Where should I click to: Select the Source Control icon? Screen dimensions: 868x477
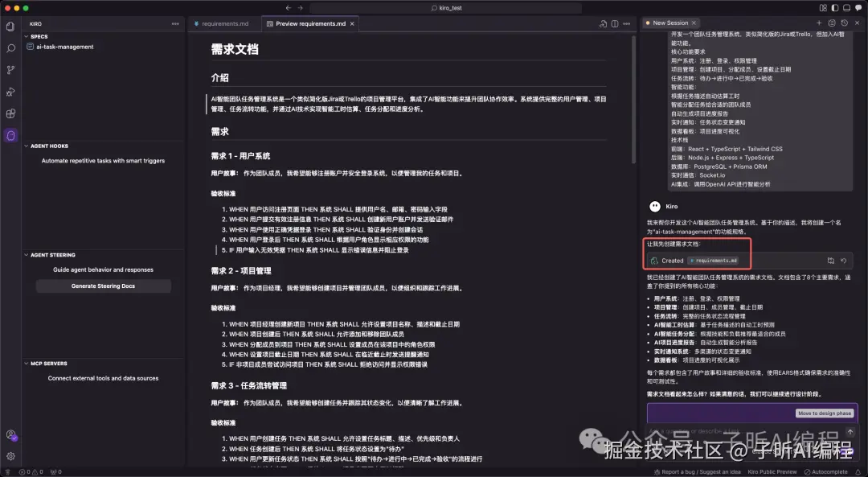(10, 71)
